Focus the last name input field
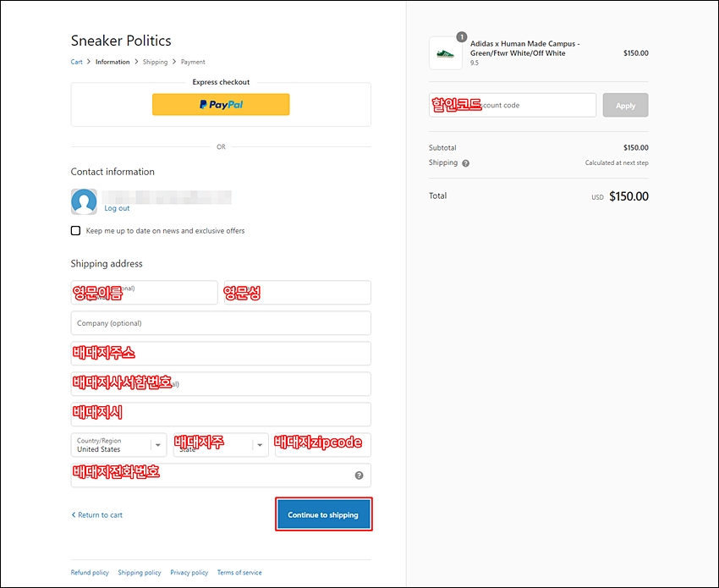719x588 pixels. pos(298,293)
